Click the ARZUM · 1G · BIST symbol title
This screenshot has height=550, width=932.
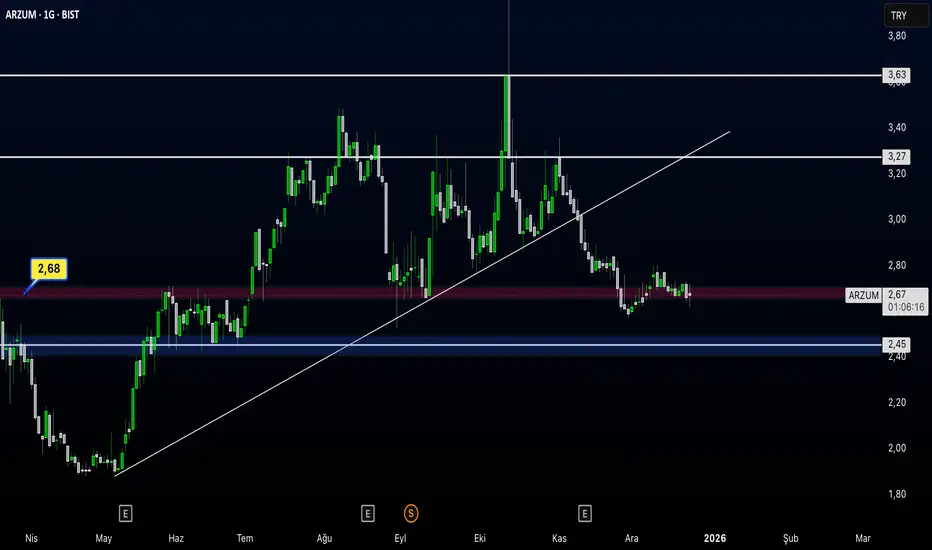pos(42,14)
